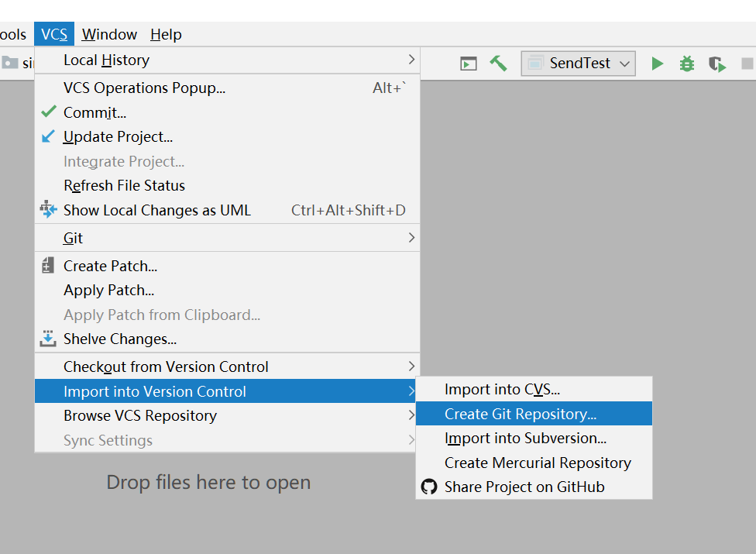Viewport: 756px width, 554px height.
Task: Click the GitHub octocat icon
Action: coord(428,487)
